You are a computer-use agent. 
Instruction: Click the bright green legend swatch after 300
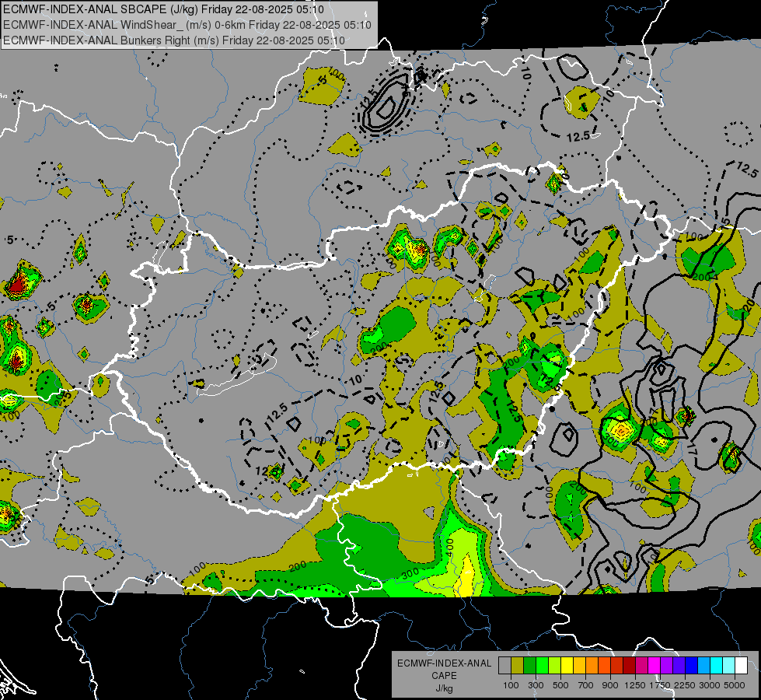[542, 665]
